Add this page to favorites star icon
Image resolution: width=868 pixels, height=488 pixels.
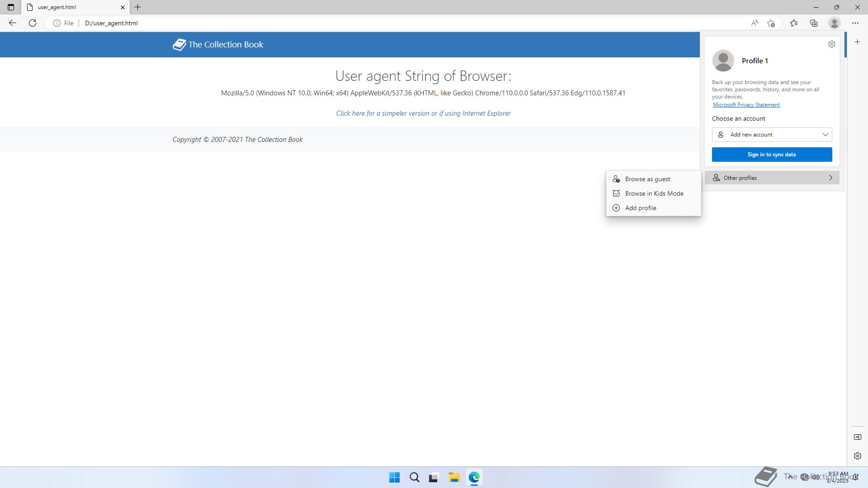pyautogui.click(x=771, y=23)
